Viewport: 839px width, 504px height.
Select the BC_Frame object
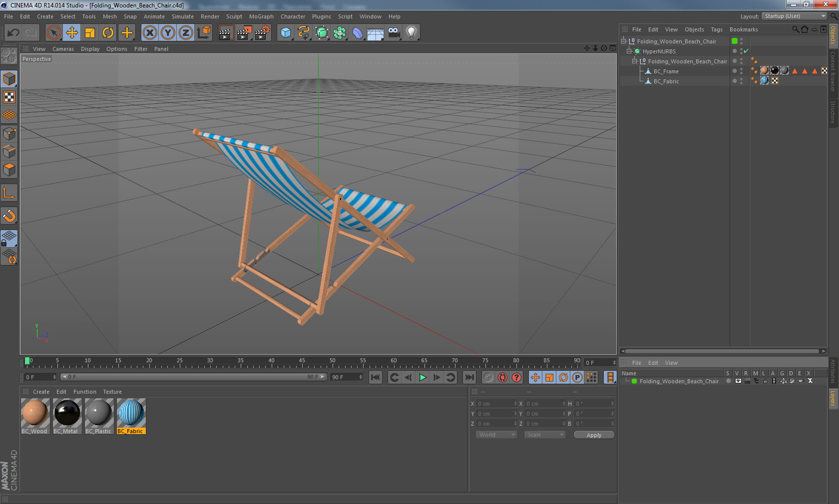(666, 71)
